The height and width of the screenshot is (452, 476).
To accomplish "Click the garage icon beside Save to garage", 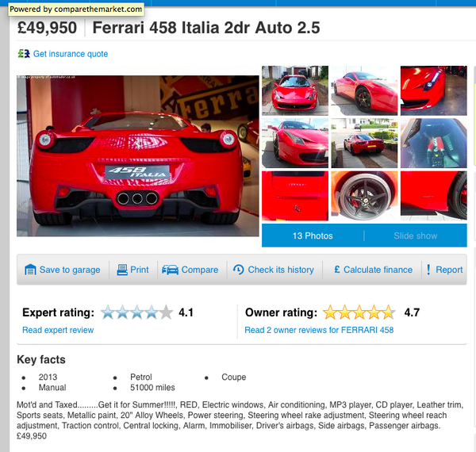I will coord(30,270).
